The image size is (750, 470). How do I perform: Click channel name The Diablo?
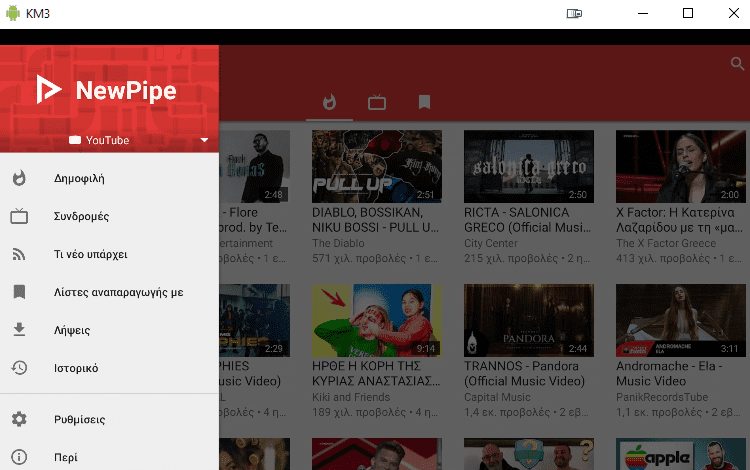[x=338, y=243]
